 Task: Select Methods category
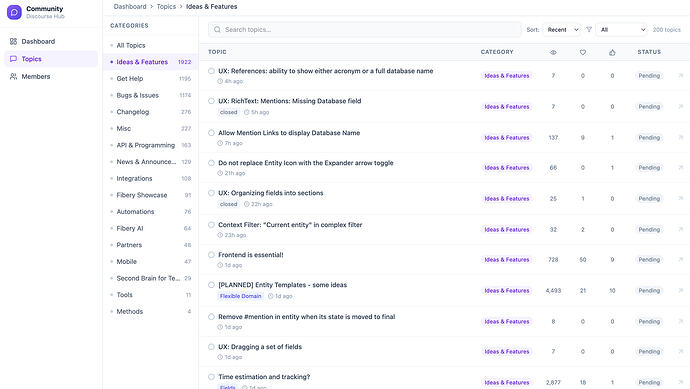pos(150,312)
